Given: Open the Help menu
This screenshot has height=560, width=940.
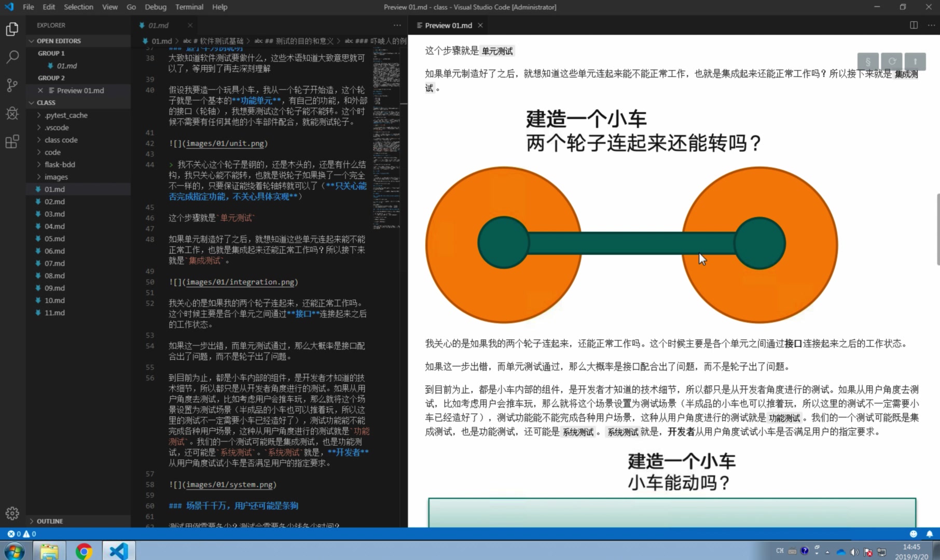Looking at the screenshot, I should 219,7.
